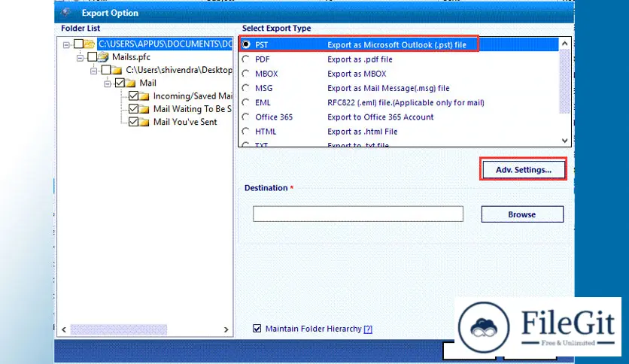This screenshot has width=629, height=364.
Task: Check the root C:\USERS\APPUS folder checkbox
Action: 78,44
